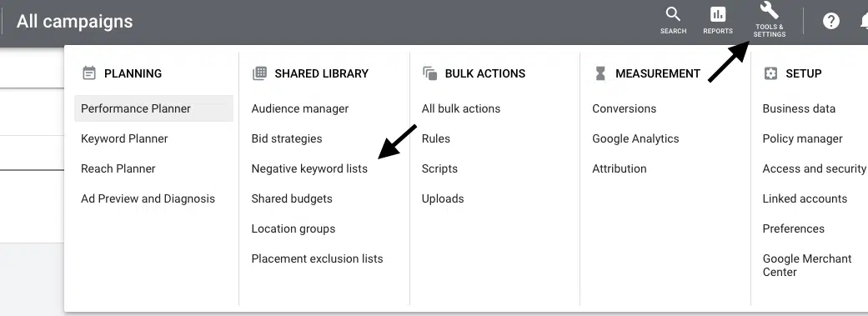The width and height of the screenshot is (868, 316).
Task: Click Ad Preview and Diagnosis
Action: click(x=148, y=198)
